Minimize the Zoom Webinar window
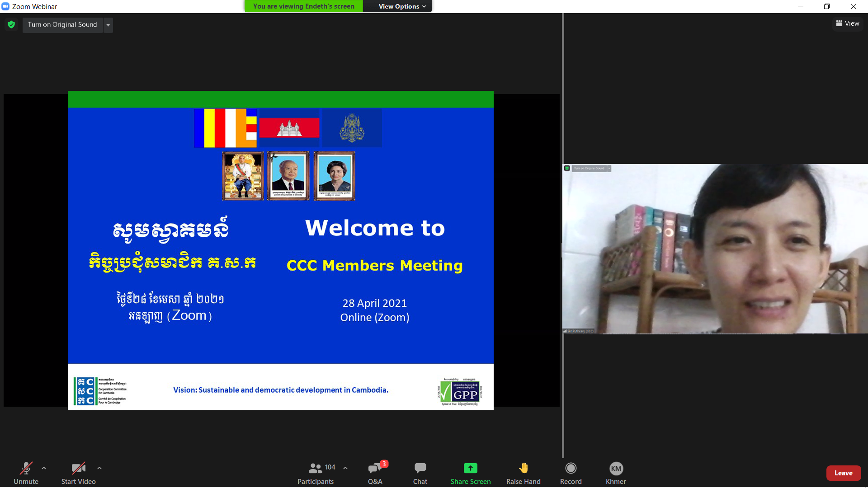 [x=801, y=6]
